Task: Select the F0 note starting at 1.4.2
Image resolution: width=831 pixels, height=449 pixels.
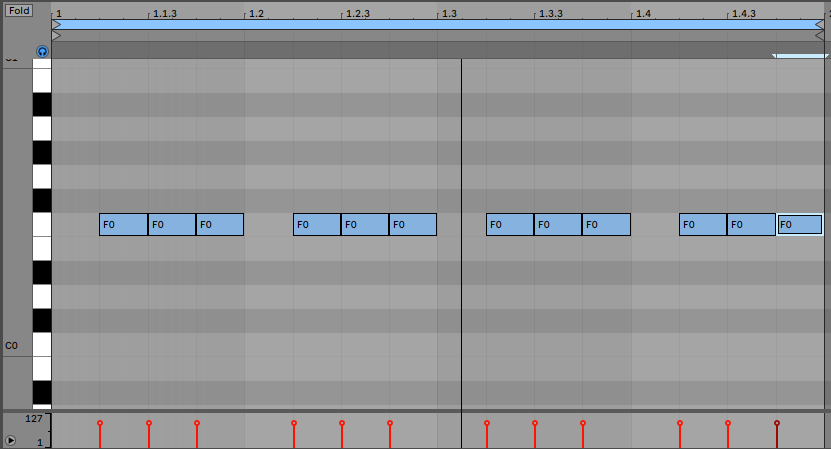Action: click(x=703, y=224)
